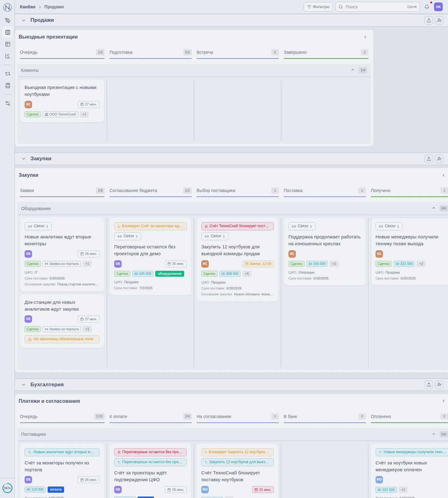
Task: Open the Фильтры button
Action: coord(318,7)
